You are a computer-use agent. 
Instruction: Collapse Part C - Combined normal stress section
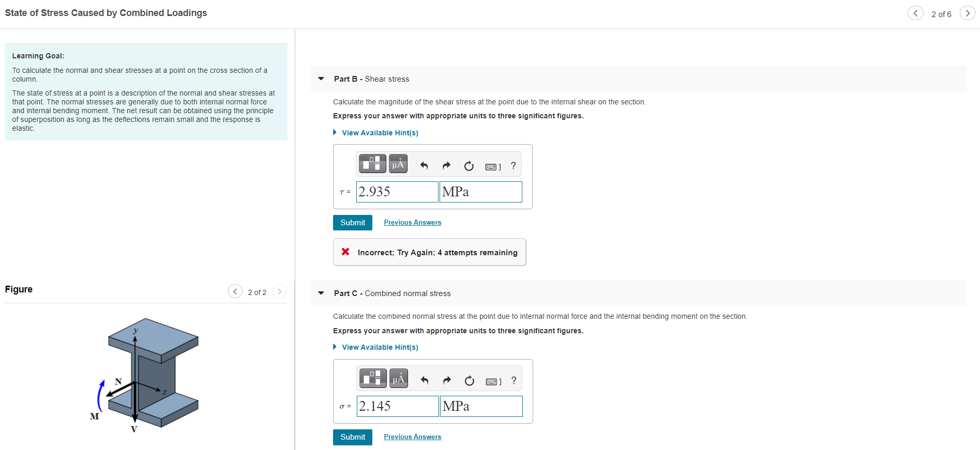(321, 293)
